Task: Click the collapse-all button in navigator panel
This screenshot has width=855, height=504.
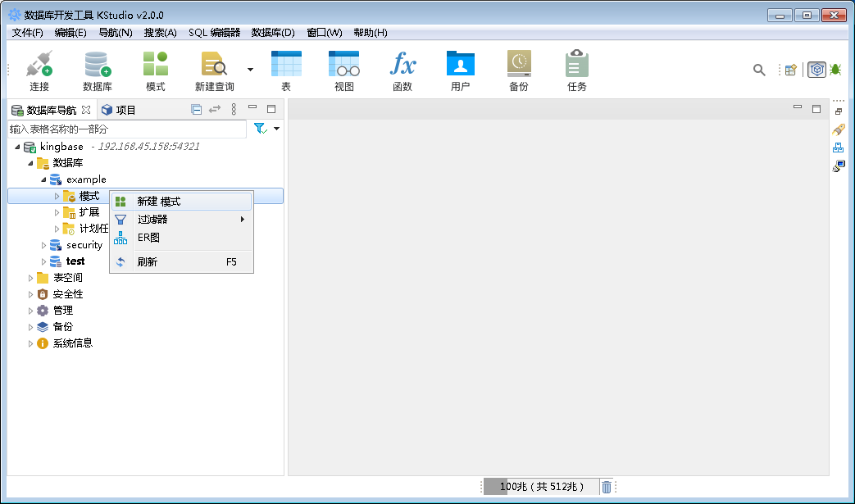Action: (x=196, y=108)
